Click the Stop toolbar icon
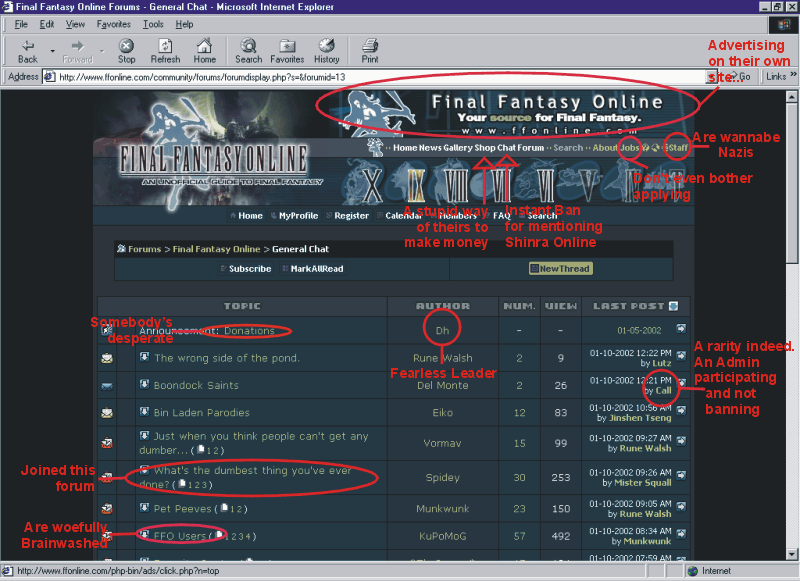The width and height of the screenshot is (800, 581). pos(126,51)
